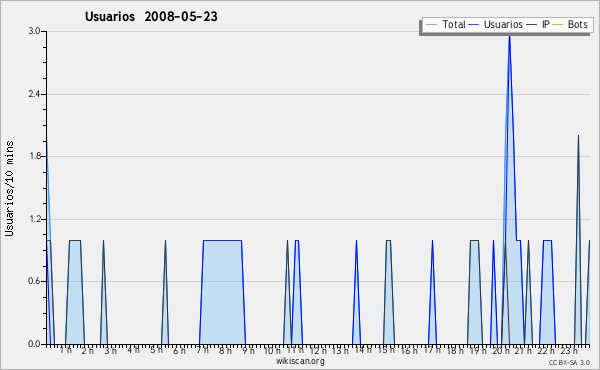600x370 pixels.
Task: Click the Usuarios/10 mins y-axis label
Action: (9, 188)
